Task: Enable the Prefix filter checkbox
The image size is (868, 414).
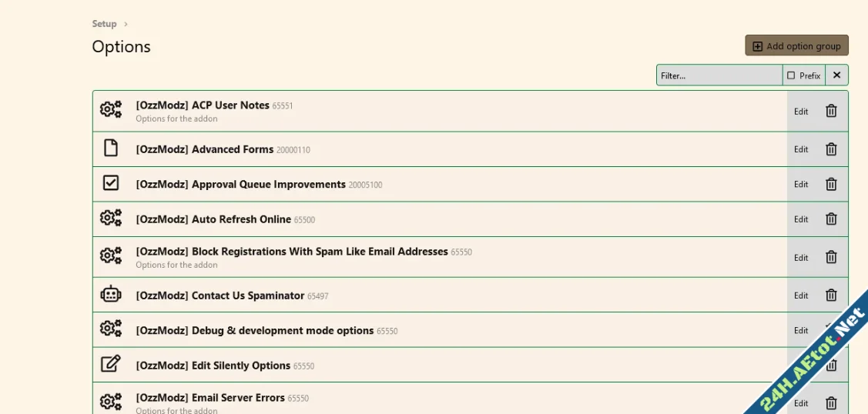Action: click(791, 75)
